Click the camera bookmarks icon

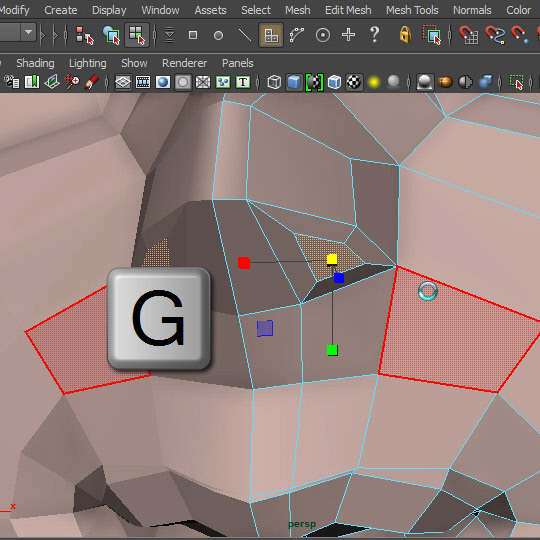click(x=32, y=82)
